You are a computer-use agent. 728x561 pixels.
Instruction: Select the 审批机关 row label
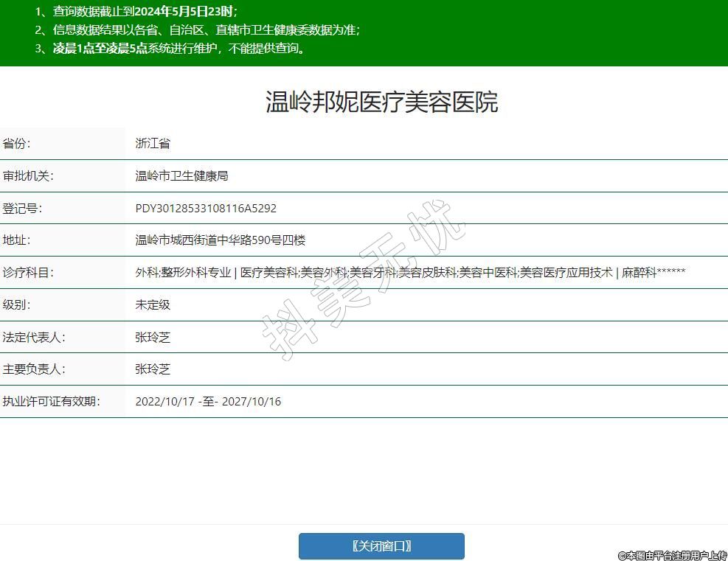point(28,176)
